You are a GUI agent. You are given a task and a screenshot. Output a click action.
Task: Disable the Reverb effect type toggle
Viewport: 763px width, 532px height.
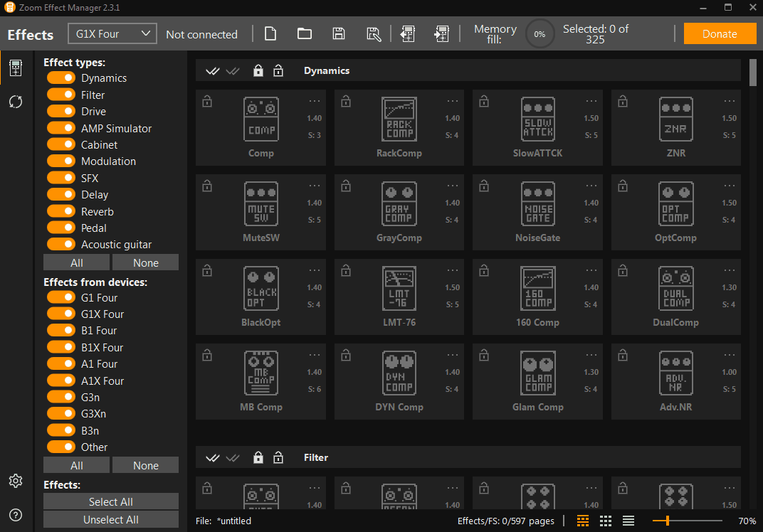coord(61,211)
